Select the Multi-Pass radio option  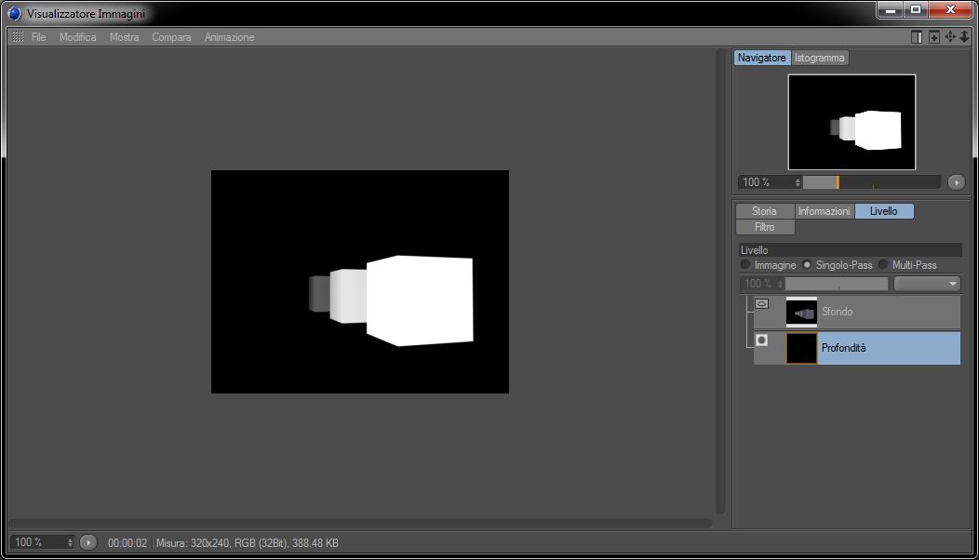click(883, 265)
